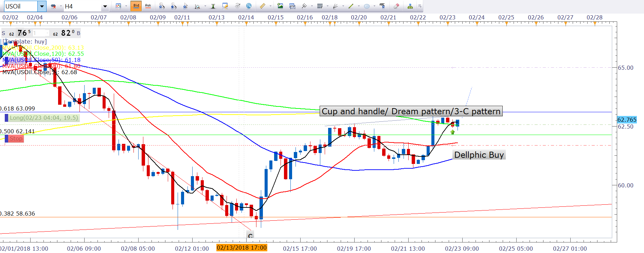Select the ruler measure tool
The image size is (644, 253).
coord(263,6)
